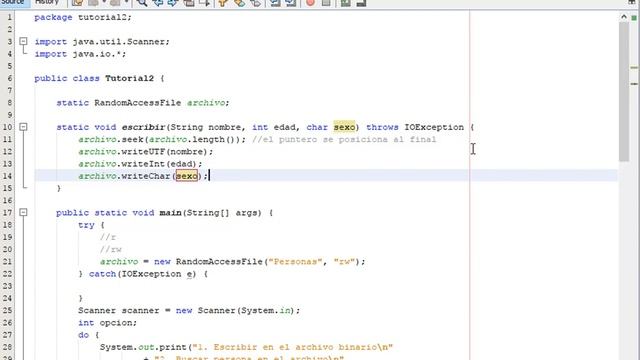
Task: Jump to previous occurrence using the toolbar arrow
Action: click(x=158, y=3)
